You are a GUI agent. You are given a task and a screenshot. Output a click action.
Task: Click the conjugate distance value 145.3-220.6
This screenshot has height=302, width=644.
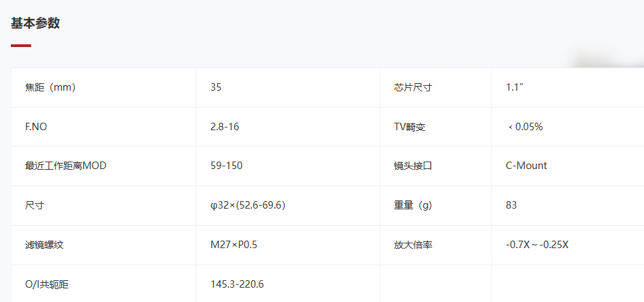pyautogui.click(x=237, y=284)
